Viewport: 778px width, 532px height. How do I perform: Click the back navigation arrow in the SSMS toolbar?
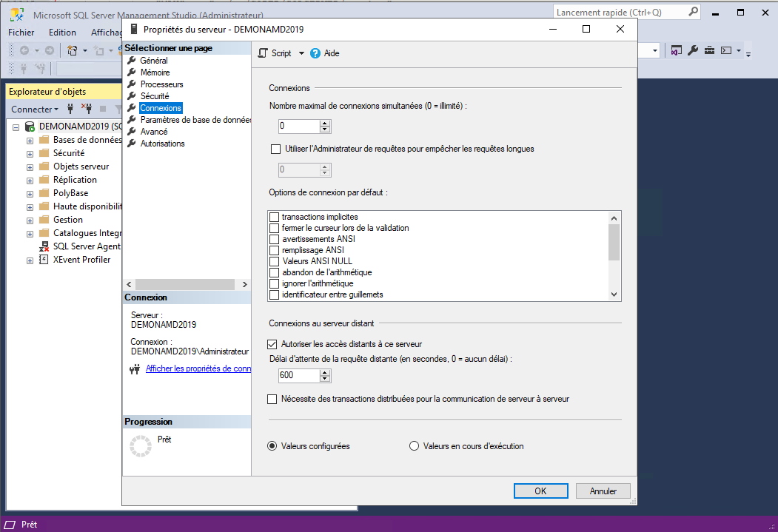24,50
